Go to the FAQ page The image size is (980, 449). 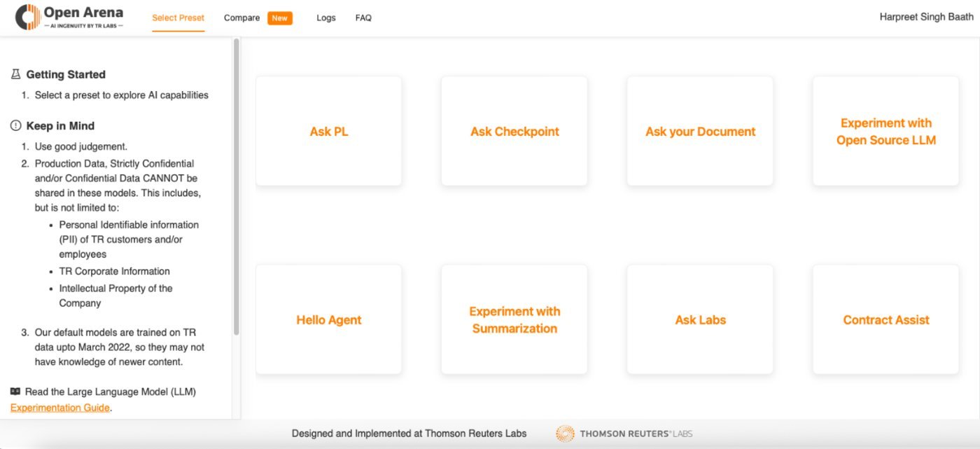[x=363, y=18]
